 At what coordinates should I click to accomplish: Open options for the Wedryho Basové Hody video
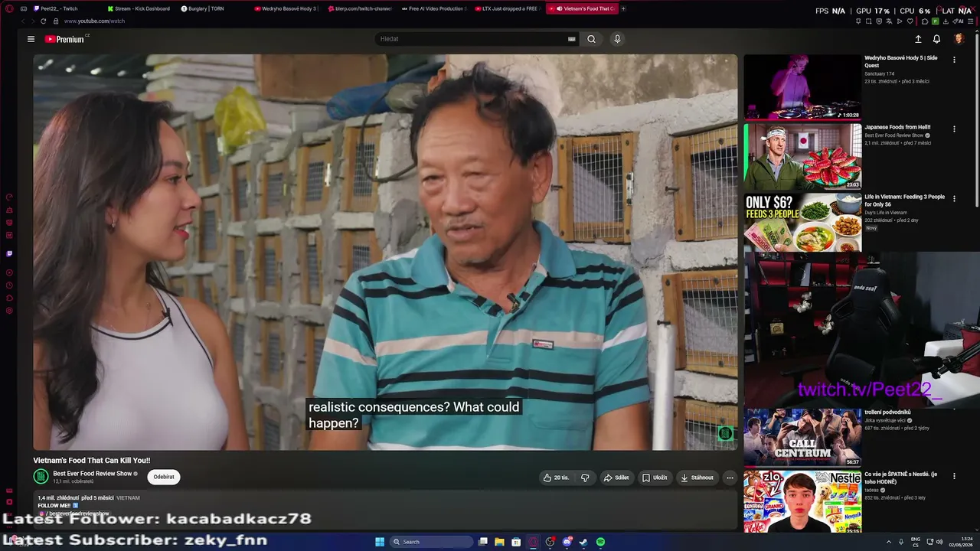click(x=954, y=59)
